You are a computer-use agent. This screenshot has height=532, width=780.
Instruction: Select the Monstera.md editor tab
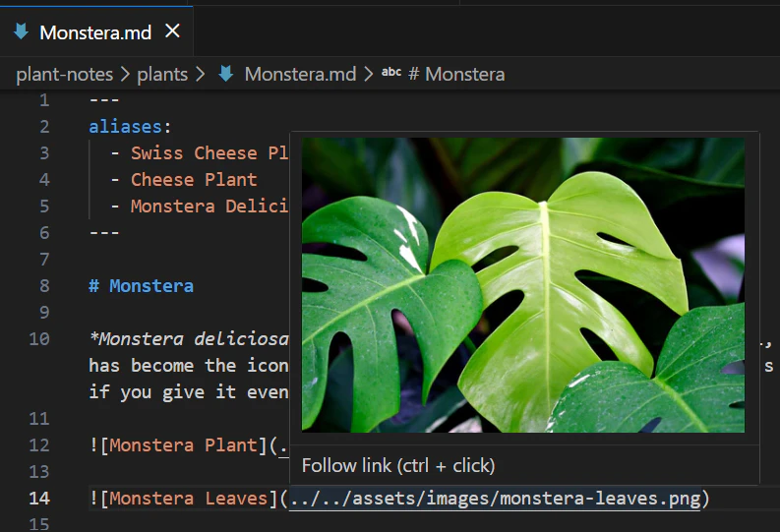[x=96, y=31]
